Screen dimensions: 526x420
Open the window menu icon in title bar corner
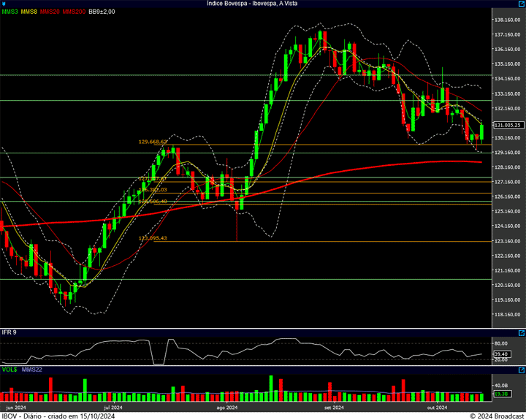(4, 4)
